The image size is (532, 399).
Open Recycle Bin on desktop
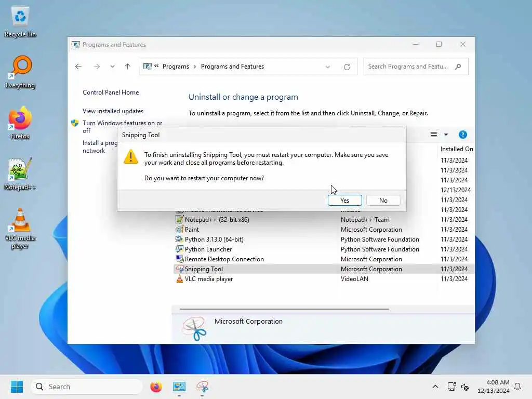click(x=20, y=22)
